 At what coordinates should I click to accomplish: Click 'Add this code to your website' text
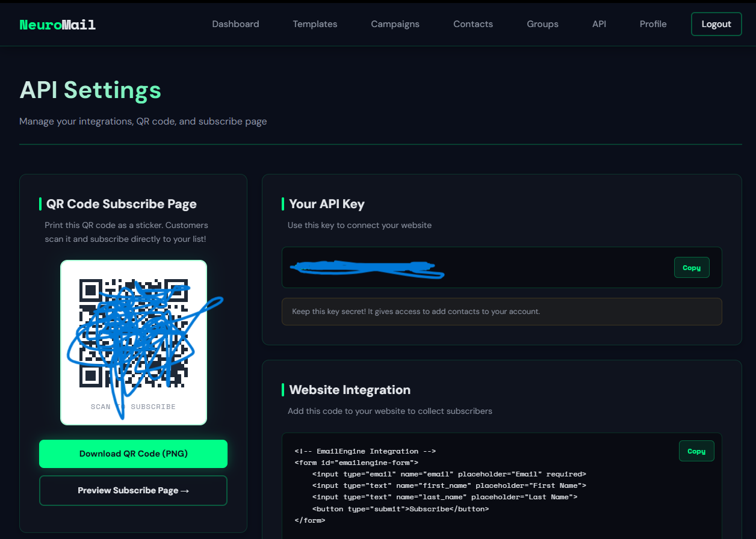click(390, 411)
